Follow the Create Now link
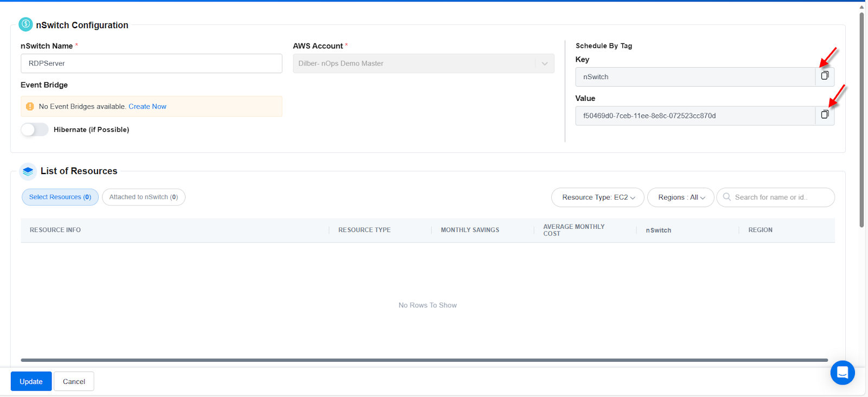Viewport: 868px width, 397px height. (x=147, y=107)
